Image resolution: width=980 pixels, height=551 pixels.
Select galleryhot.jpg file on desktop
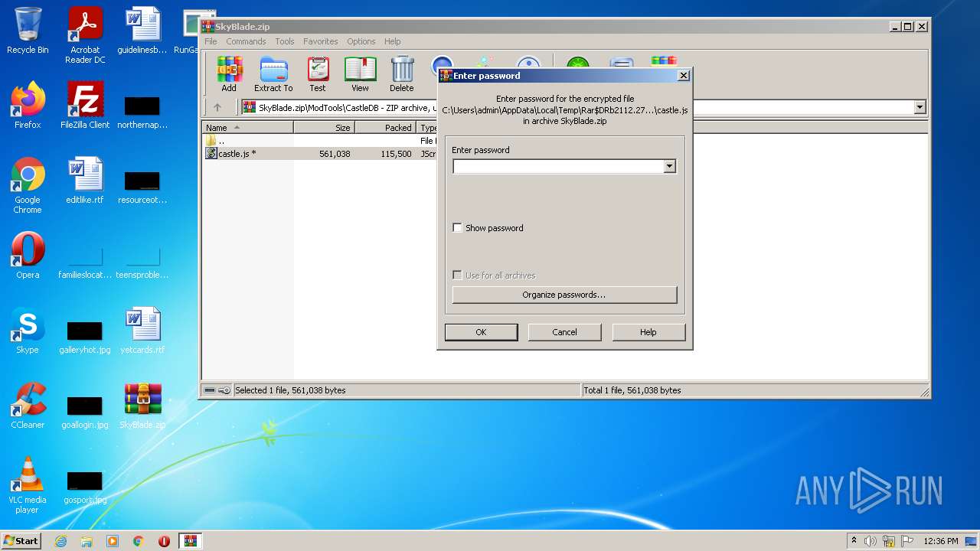tap(85, 337)
